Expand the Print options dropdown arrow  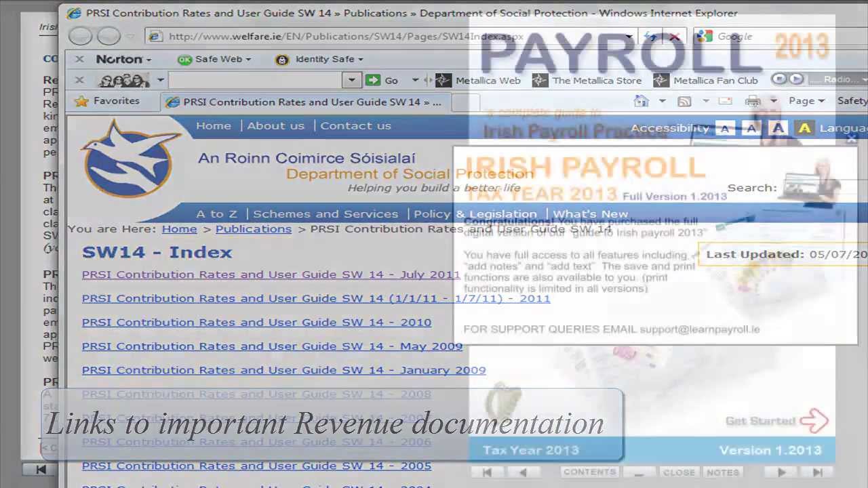coord(772,101)
